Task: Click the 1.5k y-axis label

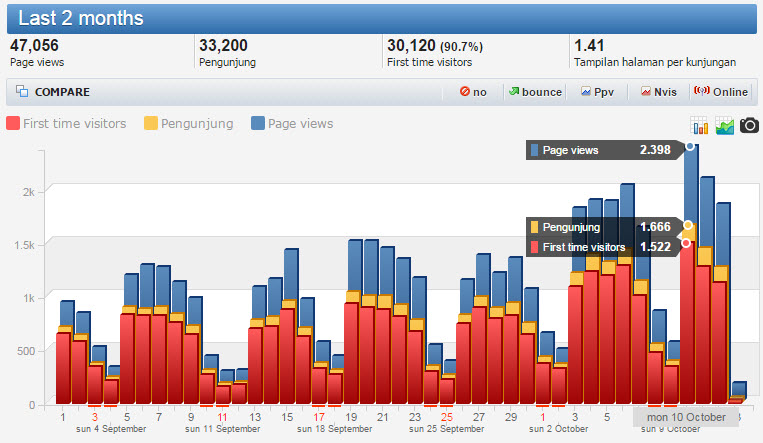Action: coord(24,245)
